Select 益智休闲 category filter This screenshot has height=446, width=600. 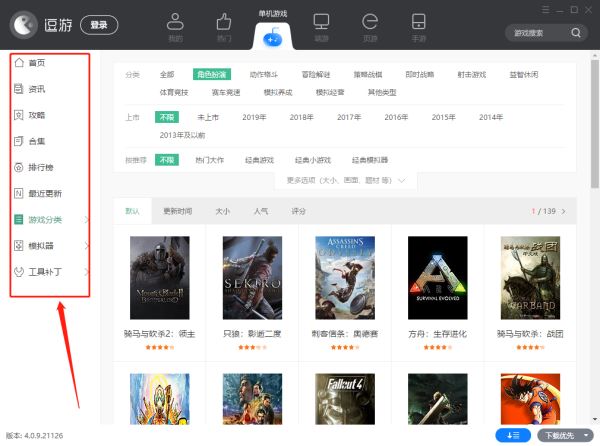point(524,75)
